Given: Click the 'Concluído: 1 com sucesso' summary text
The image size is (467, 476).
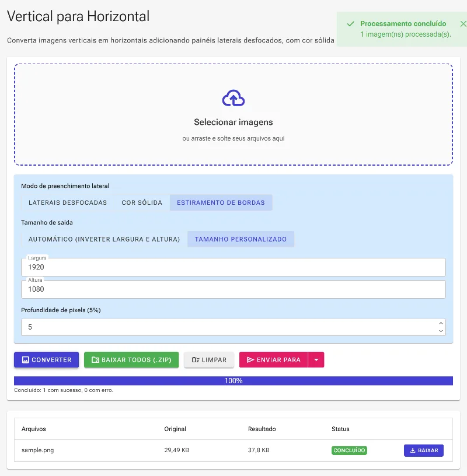Looking at the screenshot, I should [x=64, y=390].
